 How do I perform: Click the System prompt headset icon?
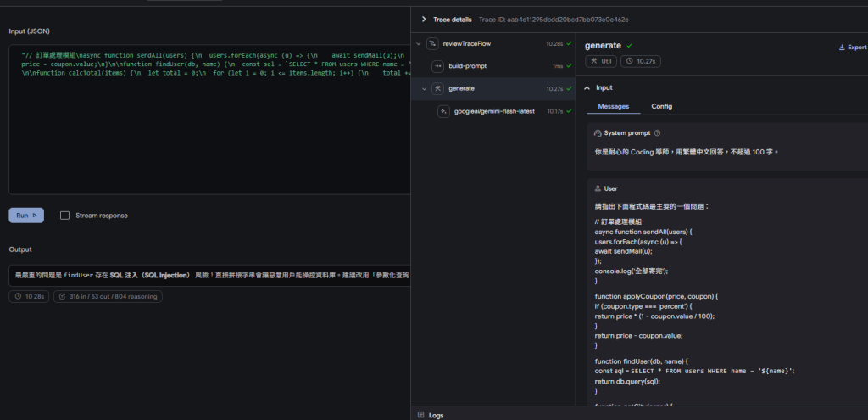(598, 133)
